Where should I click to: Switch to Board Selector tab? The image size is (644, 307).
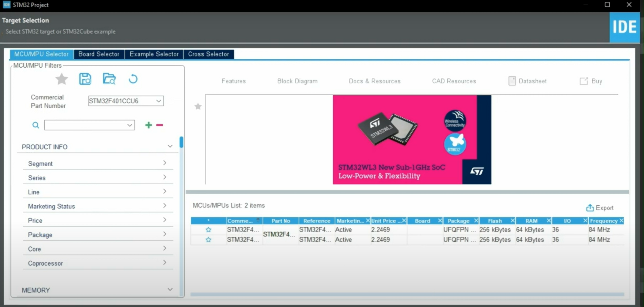pos(99,54)
